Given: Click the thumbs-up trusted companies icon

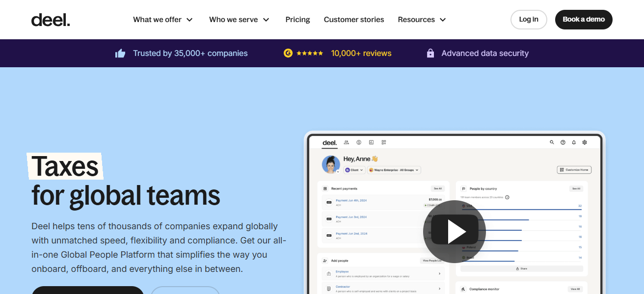Looking at the screenshot, I should coord(120,53).
